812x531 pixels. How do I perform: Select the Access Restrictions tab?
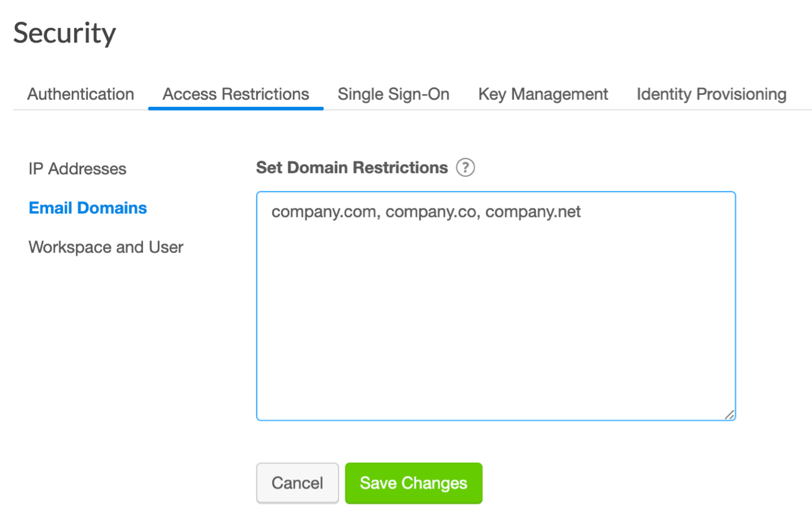[x=235, y=94]
